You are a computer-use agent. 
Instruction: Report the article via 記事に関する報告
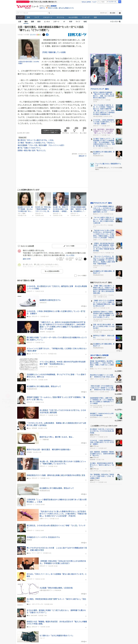[23, 133]
